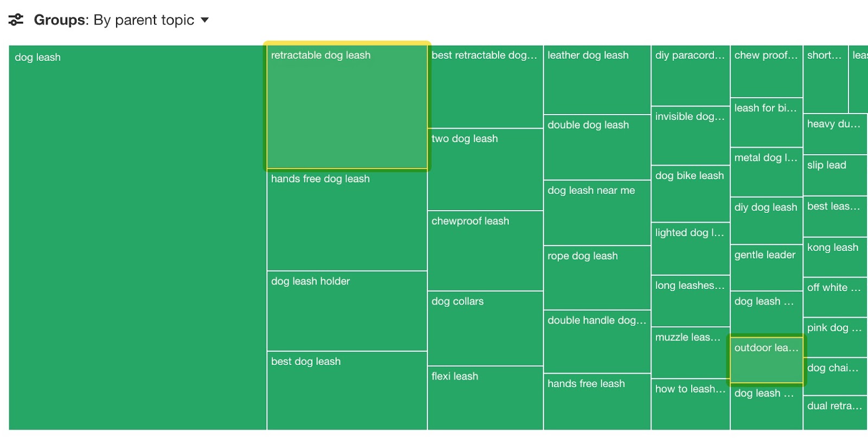Select the flexi leash tile
The width and height of the screenshot is (868, 442).
pos(486,399)
